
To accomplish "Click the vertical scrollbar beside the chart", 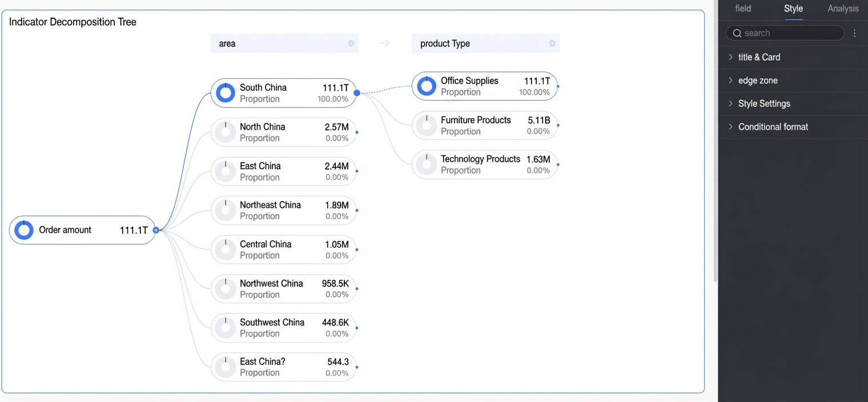I will (x=716, y=141).
